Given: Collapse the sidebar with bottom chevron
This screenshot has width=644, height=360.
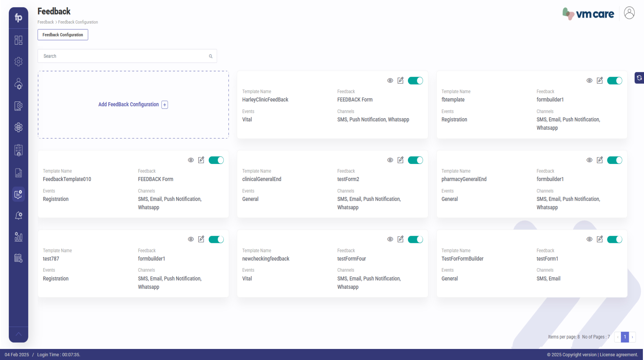Looking at the screenshot, I should click(x=19, y=334).
